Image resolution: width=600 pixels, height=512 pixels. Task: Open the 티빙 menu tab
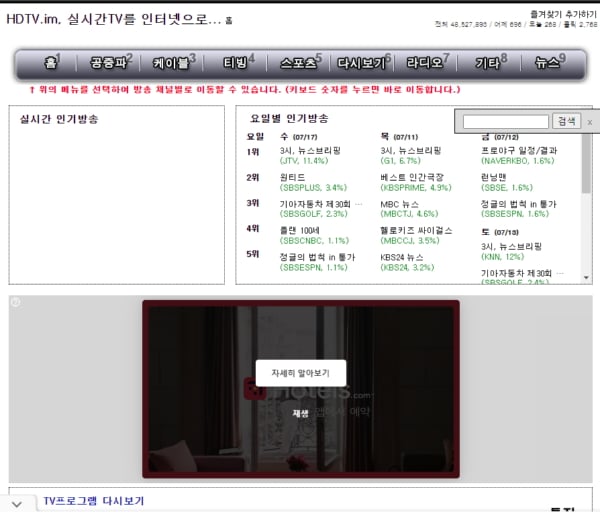click(x=236, y=63)
